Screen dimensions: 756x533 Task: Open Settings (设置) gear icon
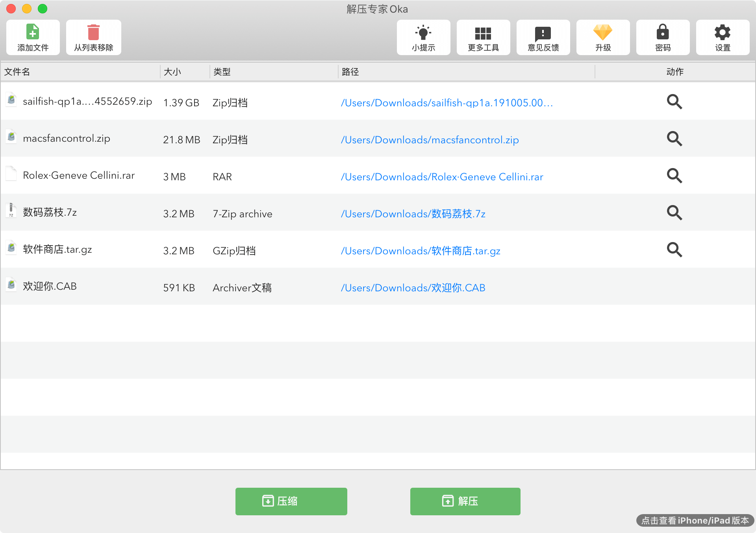coord(723,32)
